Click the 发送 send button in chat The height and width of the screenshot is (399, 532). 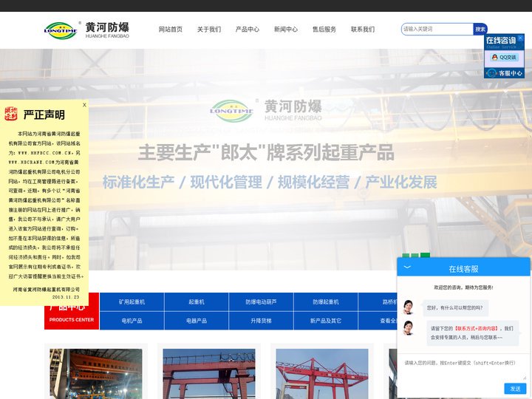515,389
